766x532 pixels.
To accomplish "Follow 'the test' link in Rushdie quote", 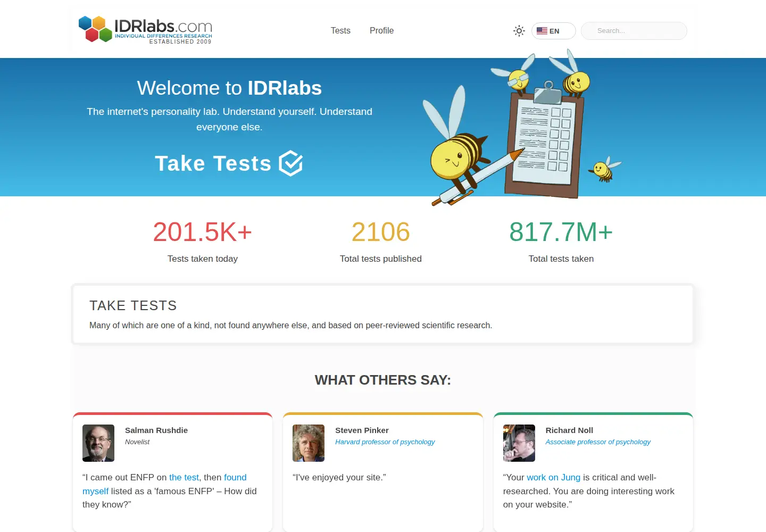I will [184, 478].
